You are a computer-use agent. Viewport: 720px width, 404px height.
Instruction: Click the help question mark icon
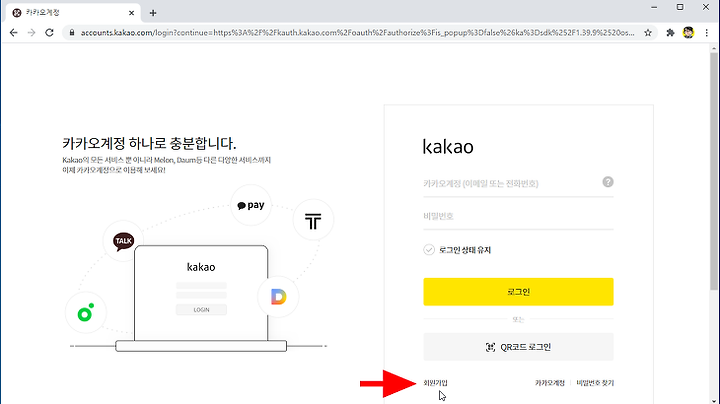pos(608,182)
